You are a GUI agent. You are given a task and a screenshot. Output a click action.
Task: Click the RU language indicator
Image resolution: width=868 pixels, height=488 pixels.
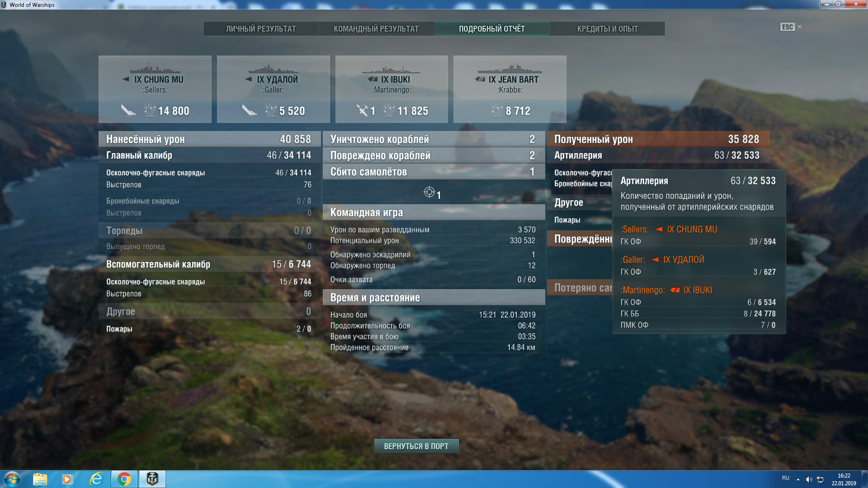(x=786, y=478)
